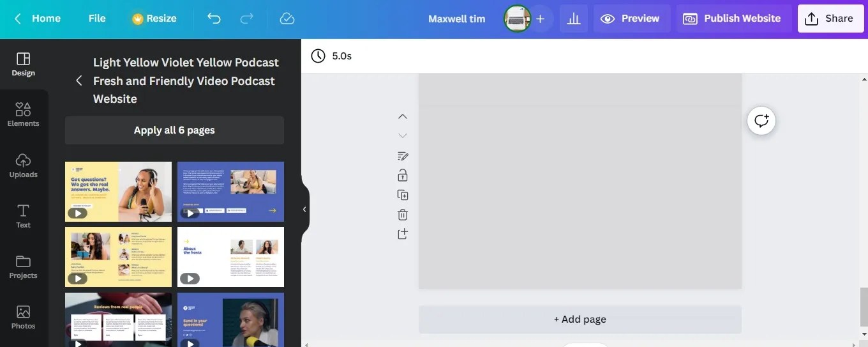This screenshot has height=347, width=868.
Task: Click the + Add page button
Action: point(580,320)
